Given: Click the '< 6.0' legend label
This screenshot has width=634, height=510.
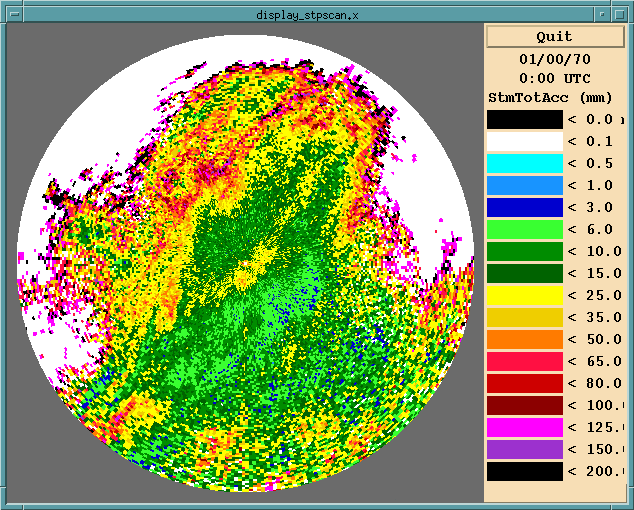Looking at the screenshot, I should [x=590, y=229].
